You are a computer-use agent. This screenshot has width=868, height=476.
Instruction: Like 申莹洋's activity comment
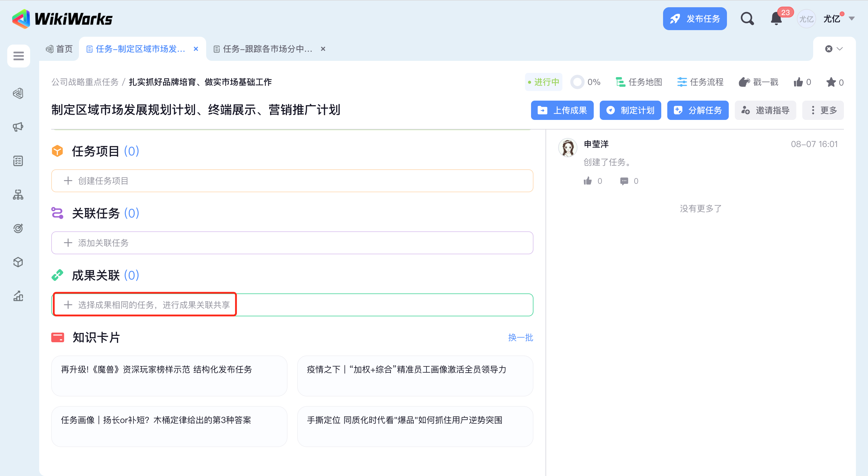pyautogui.click(x=588, y=181)
